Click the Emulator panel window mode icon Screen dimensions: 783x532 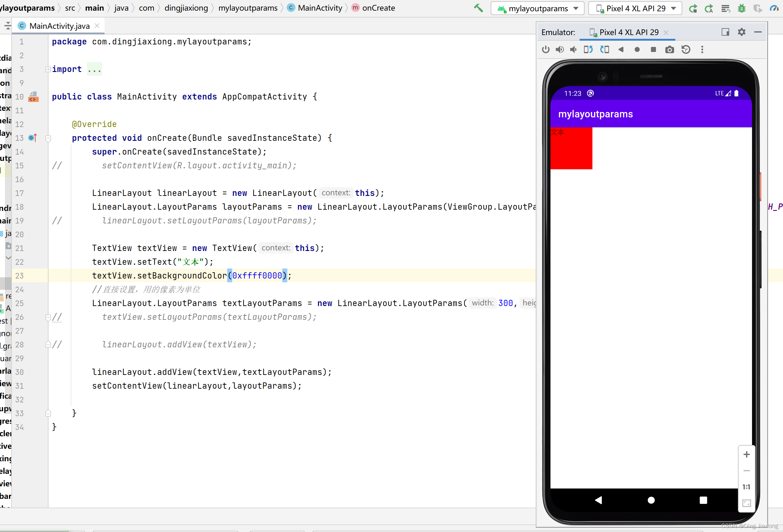point(725,32)
